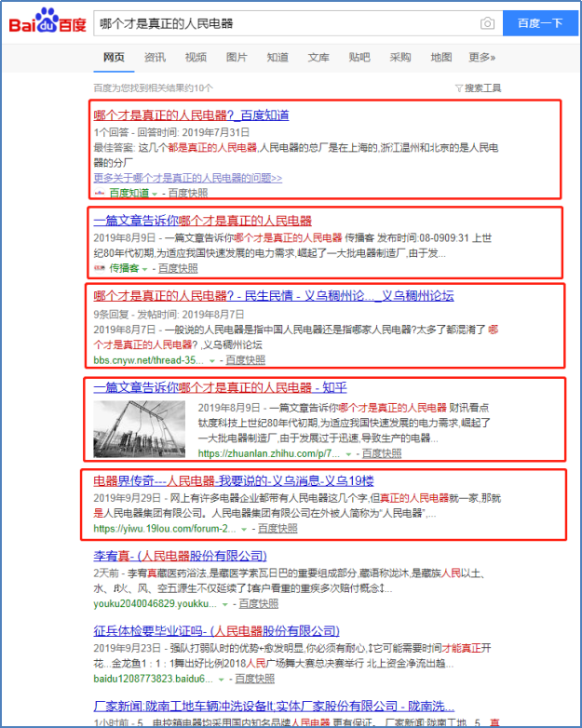Screen dimensions: 582x728
Task: Expand dropdown arrow next to baidu1208773823
Action: pos(221,680)
